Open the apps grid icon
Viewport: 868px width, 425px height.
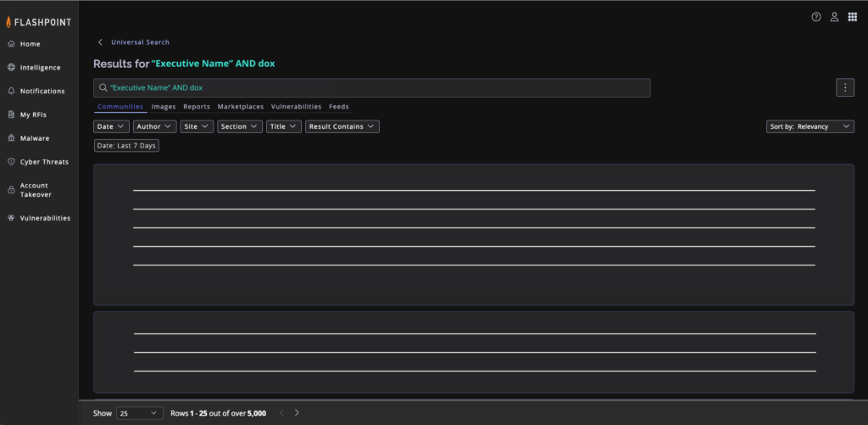pyautogui.click(x=853, y=17)
